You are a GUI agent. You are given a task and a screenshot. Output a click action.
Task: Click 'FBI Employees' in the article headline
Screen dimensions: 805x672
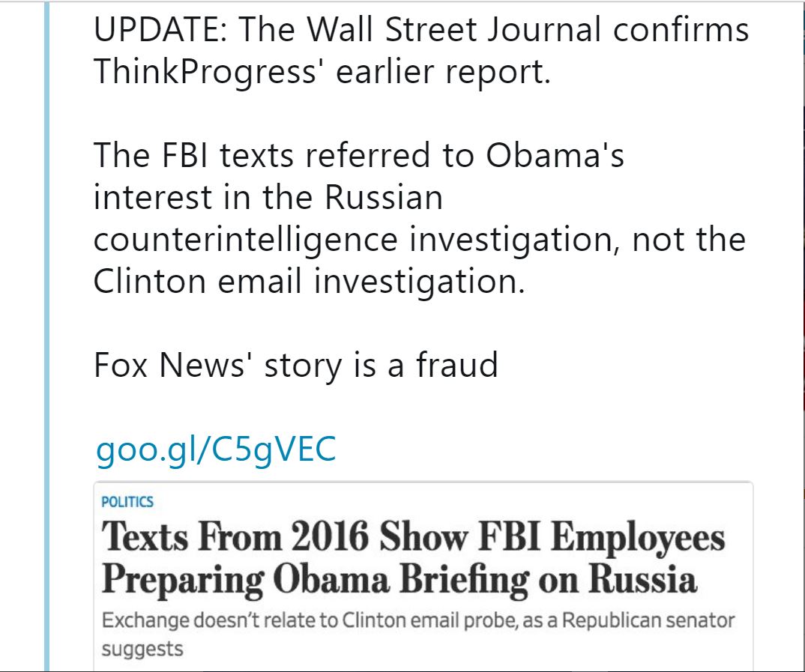point(601,537)
